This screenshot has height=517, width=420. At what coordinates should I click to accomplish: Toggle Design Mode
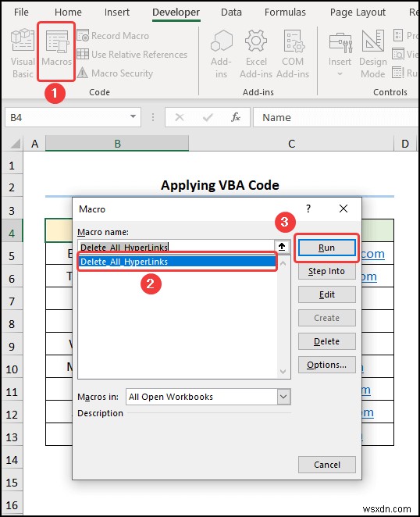coord(373,53)
